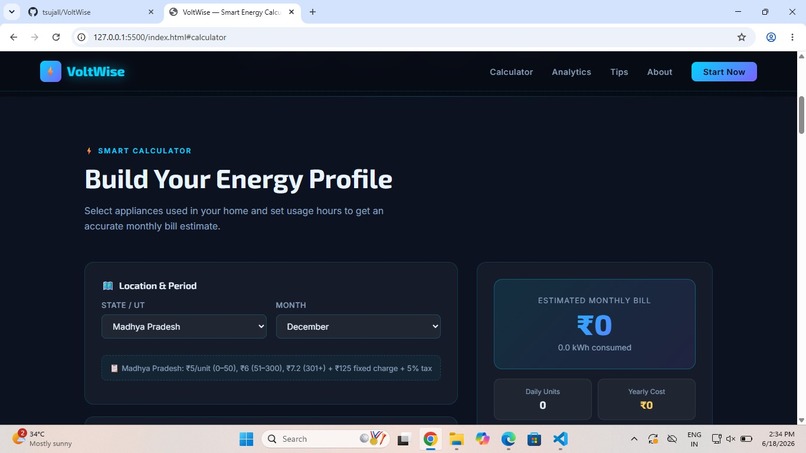Click the muted volume tray icon

click(730, 439)
